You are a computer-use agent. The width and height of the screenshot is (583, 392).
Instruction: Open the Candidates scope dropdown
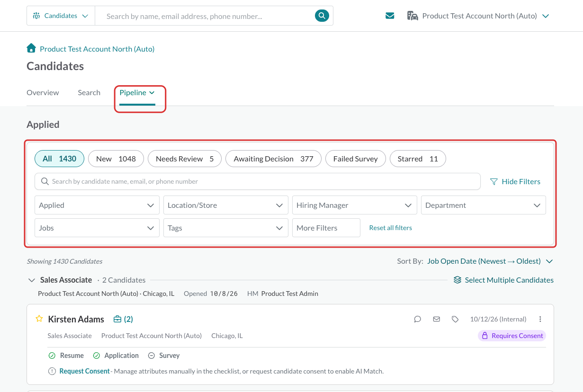(61, 16)
